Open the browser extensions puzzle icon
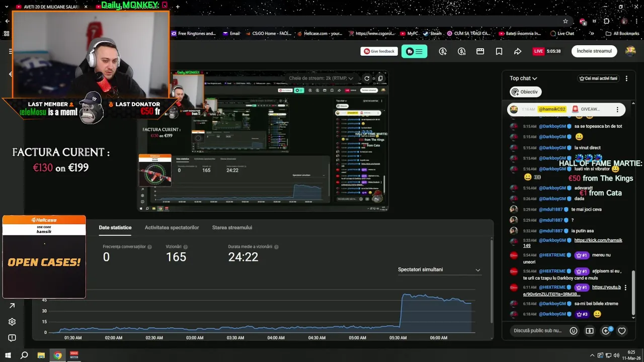The width and height of the screenshot is (644, 362). (x=607, y=21)
